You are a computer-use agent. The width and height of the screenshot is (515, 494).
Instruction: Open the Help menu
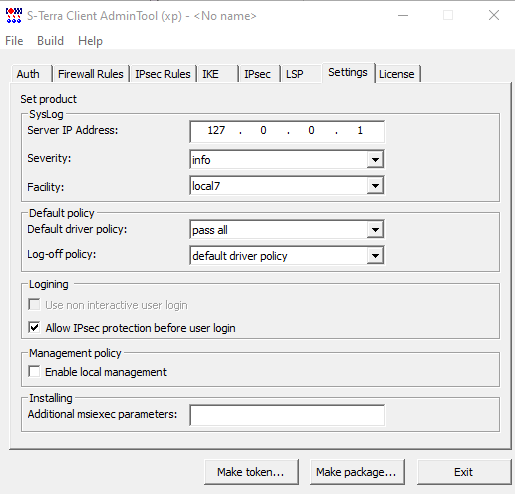click(x=90, y=41)
